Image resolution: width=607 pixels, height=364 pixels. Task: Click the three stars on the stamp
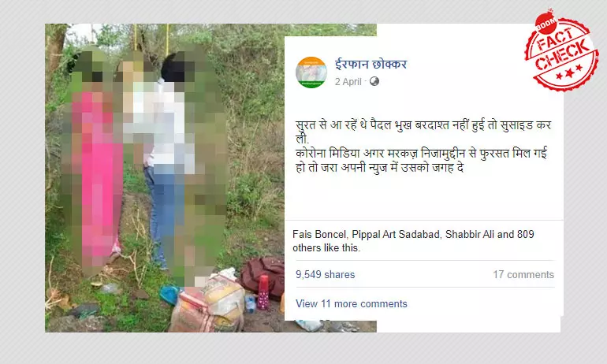569,72
